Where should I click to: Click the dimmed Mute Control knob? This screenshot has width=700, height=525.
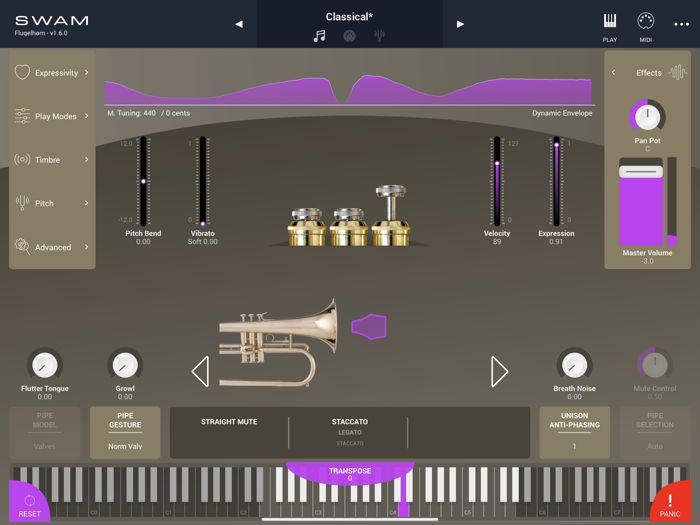tap(654, 365)
